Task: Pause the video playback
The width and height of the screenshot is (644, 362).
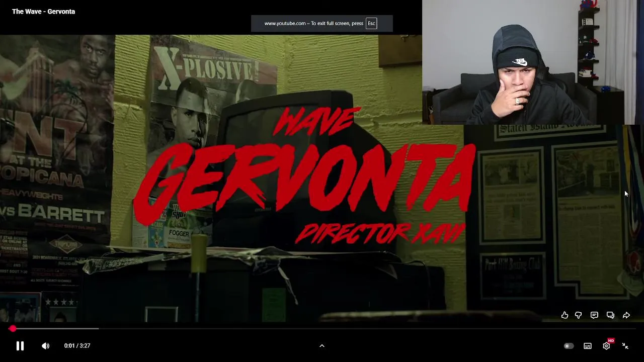Action: point(20,346)
